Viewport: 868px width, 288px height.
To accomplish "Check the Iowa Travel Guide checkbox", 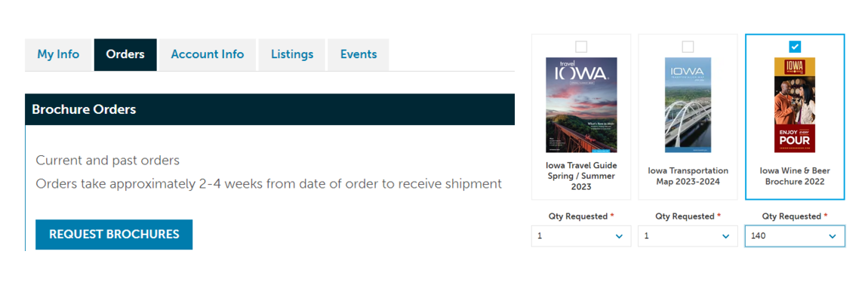I will coord(581,47).
